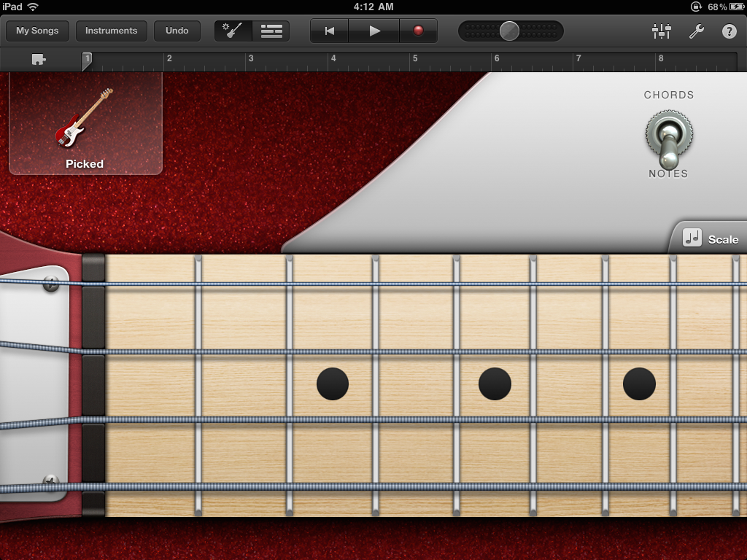Viewport: 747px width, 560px height.
Task: Tap bar 2 on the ruler
Action: [x=169, y=58]
